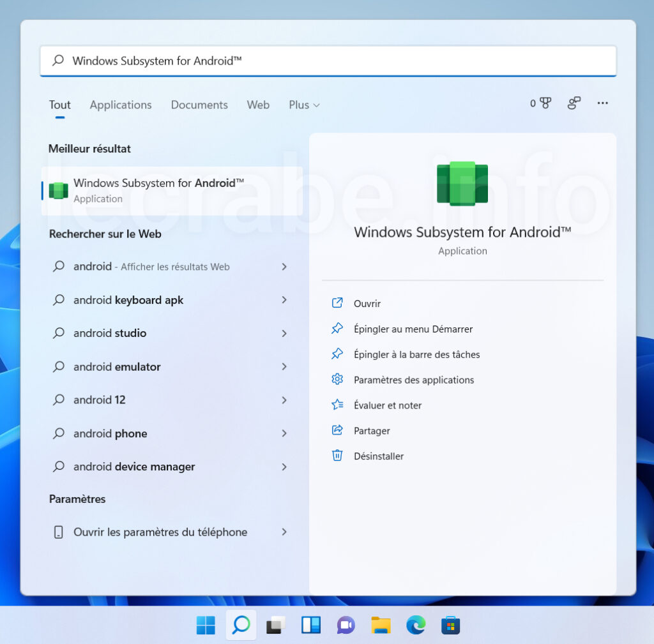
Task: Click the share icon beside Partager
Action: [x=337, y=430]
